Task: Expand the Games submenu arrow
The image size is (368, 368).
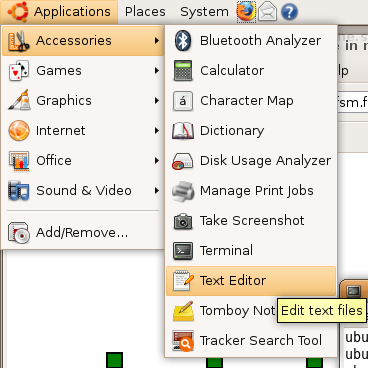Action: coord(157,71)
